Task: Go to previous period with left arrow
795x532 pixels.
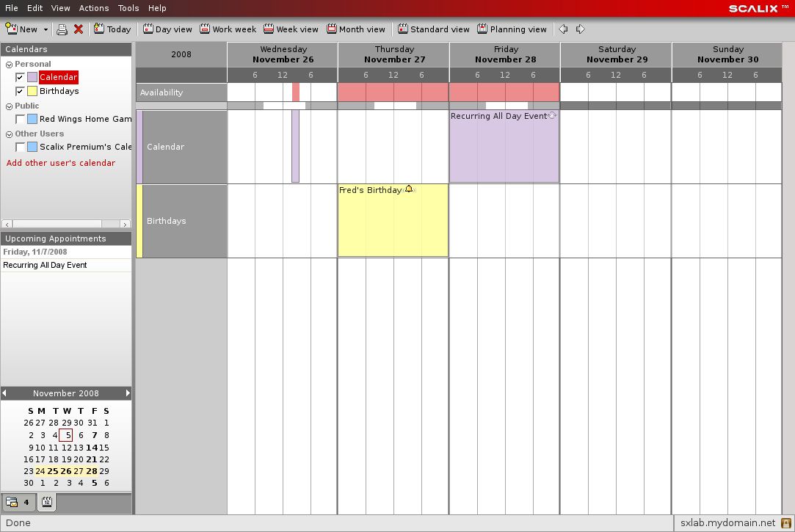Action: (564, 29)
